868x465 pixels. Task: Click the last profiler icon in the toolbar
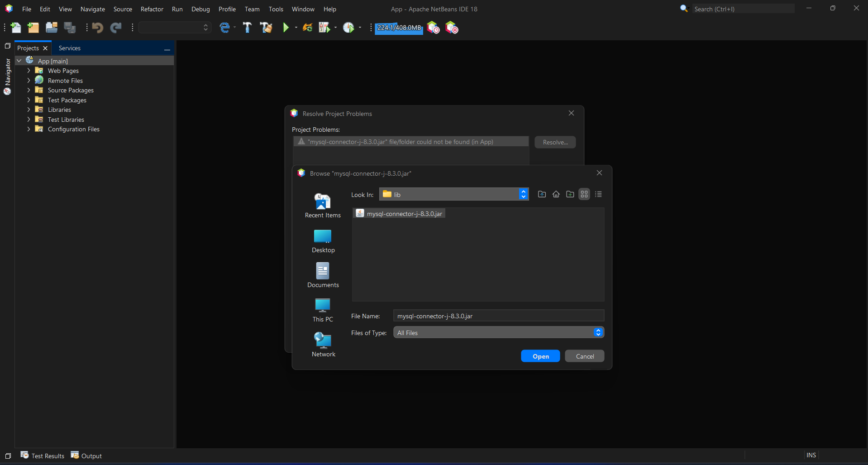click(452, 28)
